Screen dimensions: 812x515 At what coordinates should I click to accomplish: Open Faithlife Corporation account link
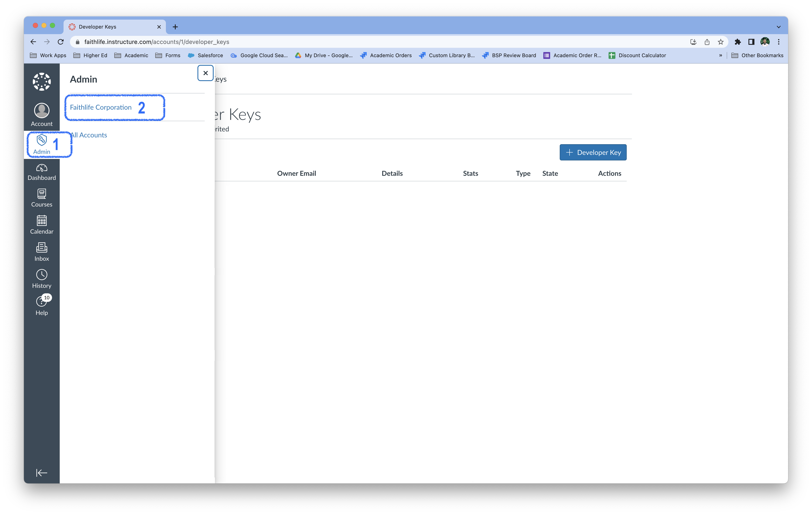click(100, 107)
